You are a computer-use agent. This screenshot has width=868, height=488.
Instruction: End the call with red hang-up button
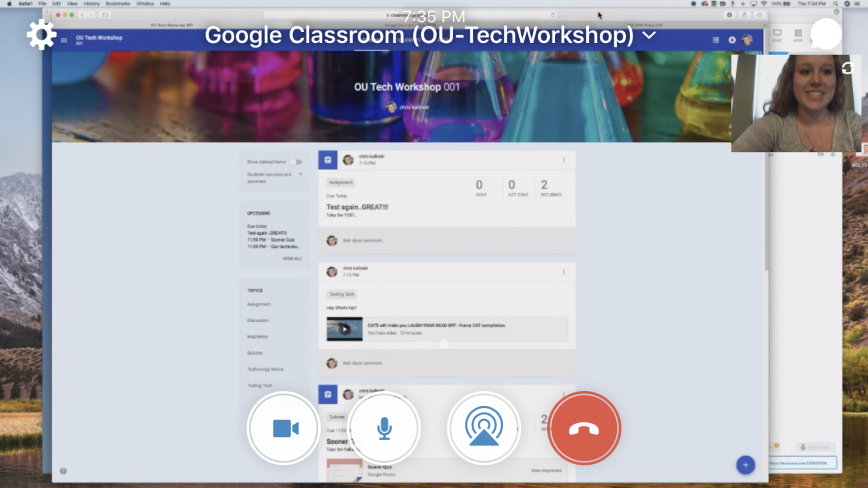[584, 428]
